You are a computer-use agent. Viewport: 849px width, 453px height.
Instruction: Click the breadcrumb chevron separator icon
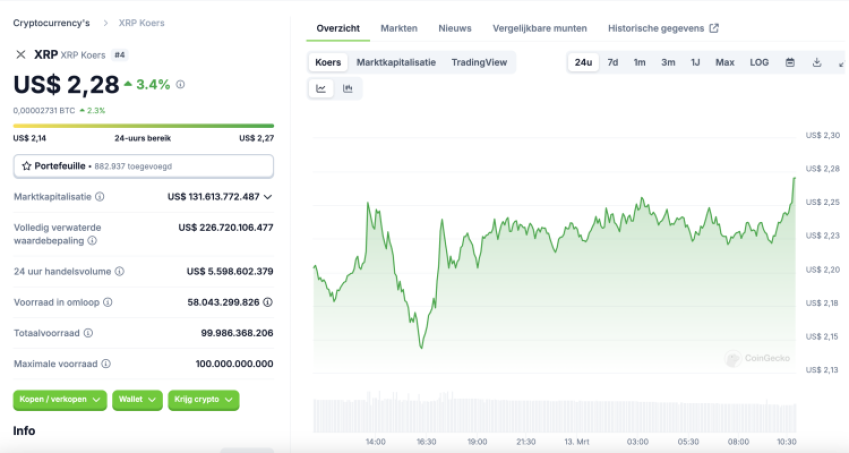(x=106, y=23)
